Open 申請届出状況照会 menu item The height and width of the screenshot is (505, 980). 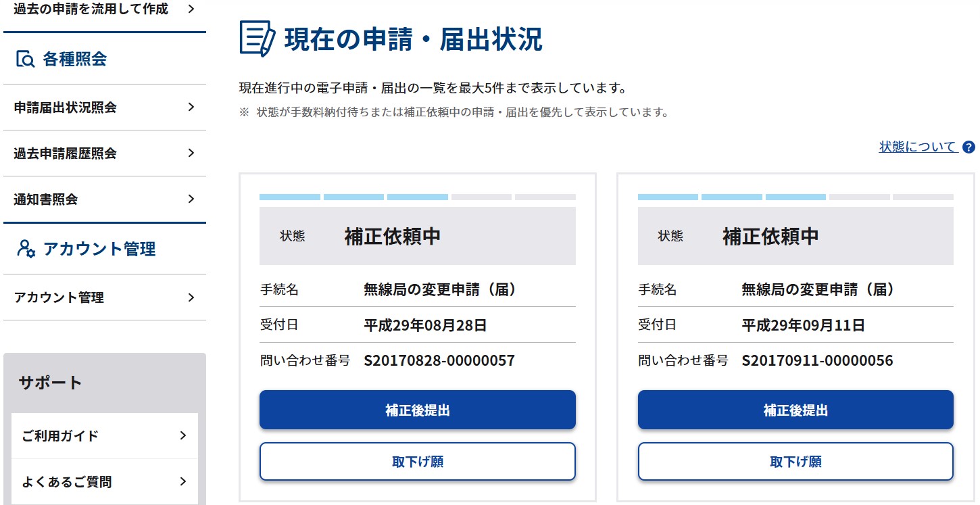(66, 107)
